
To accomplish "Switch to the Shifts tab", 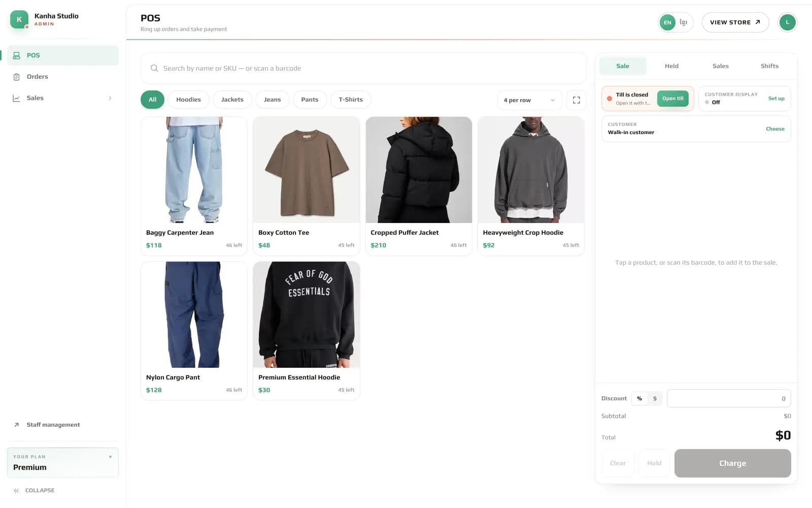I will [769, 66].
